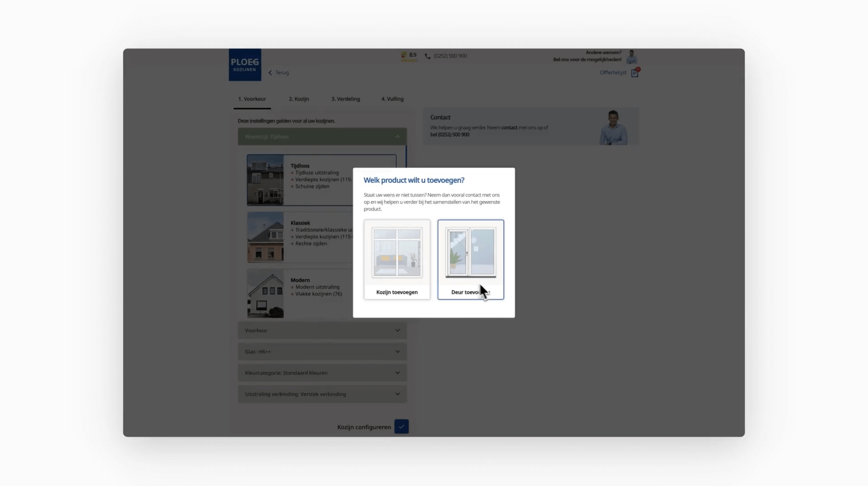Image resolution: width=868 pixels, height=486 pixels.
Task: Click the Terug back arrow icon
Action: [x=270, y=73]
